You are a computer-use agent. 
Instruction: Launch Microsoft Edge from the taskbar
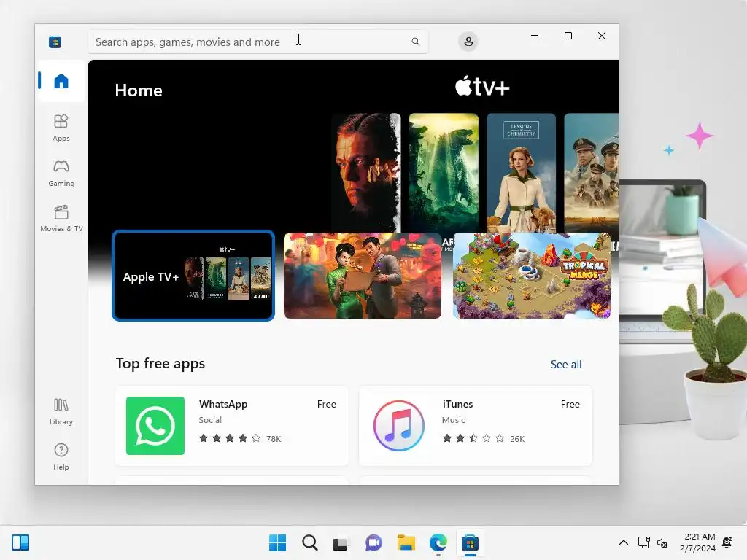click(438, 542)
